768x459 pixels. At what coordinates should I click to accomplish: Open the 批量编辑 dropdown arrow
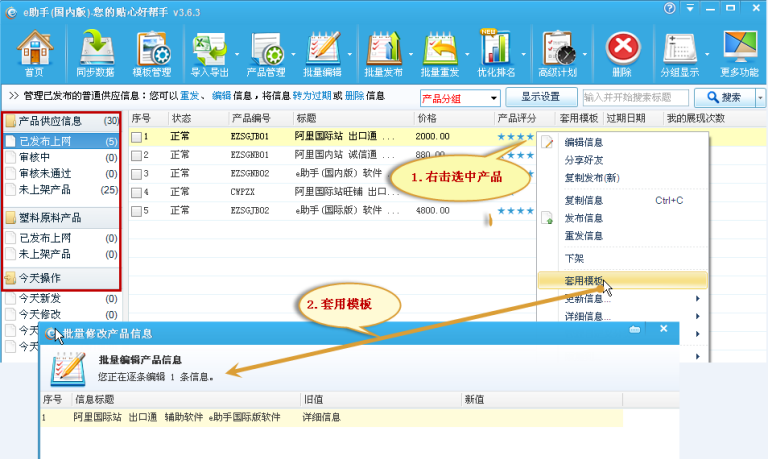coord(350,54)
